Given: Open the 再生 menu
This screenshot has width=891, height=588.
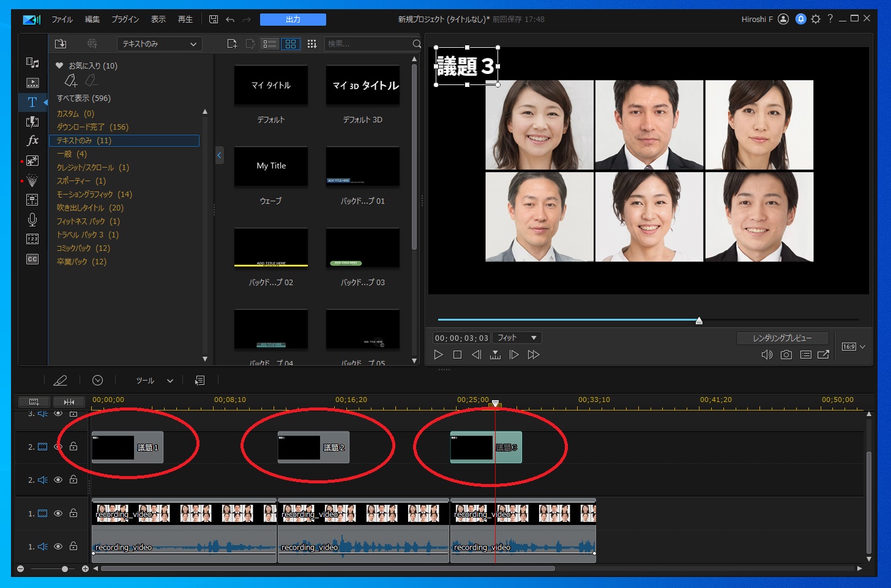Looking at the screenshot, I should pyautogui.click(x=185, y=20).
